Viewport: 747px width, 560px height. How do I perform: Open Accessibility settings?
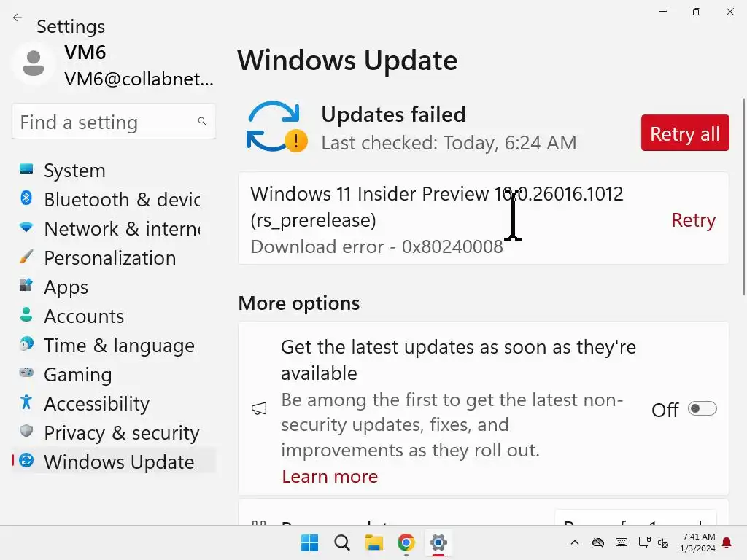pyautogui.click(x=114, y=403)
